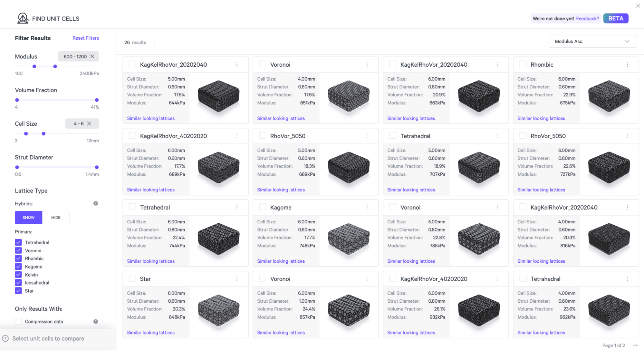Set Hybrids to SHOW
This screenshot has height=351, width=644.
[28, 218]
